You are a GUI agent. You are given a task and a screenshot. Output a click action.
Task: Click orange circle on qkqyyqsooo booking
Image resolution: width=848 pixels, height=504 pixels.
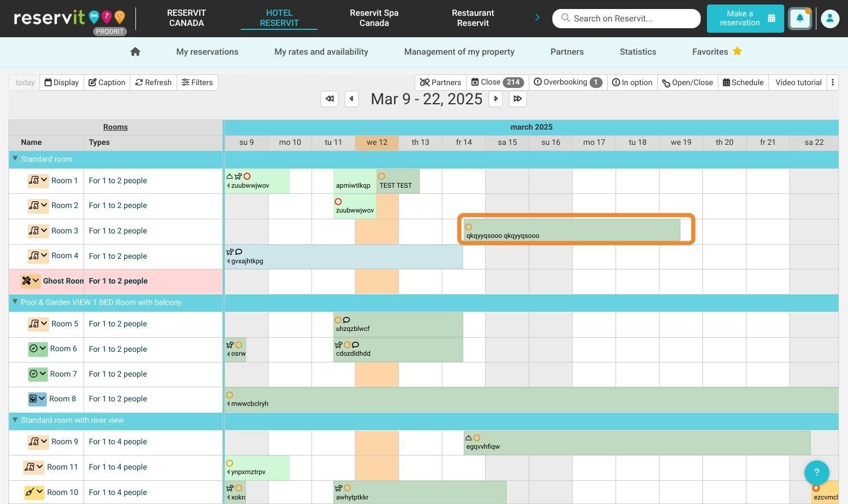pos(468,227)
